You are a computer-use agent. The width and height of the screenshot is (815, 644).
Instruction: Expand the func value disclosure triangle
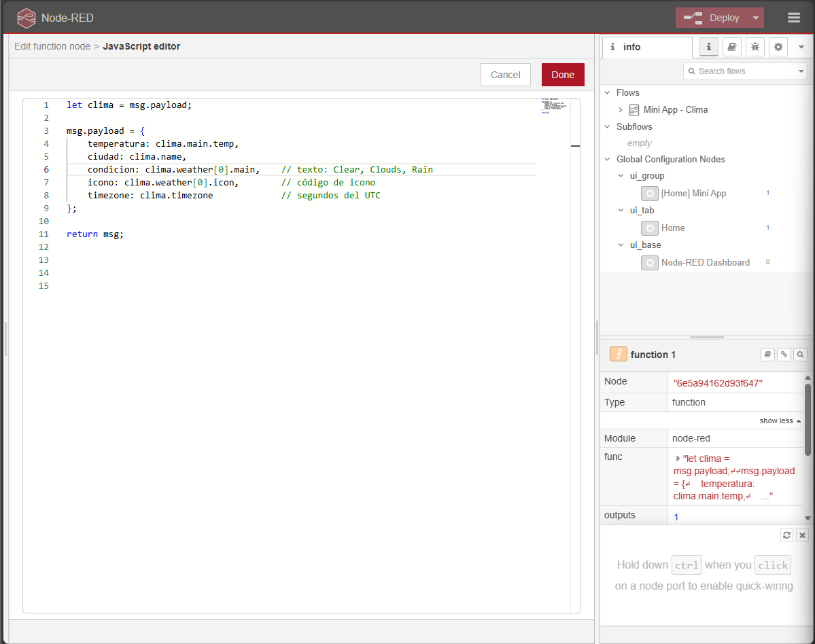coord(678,459)
